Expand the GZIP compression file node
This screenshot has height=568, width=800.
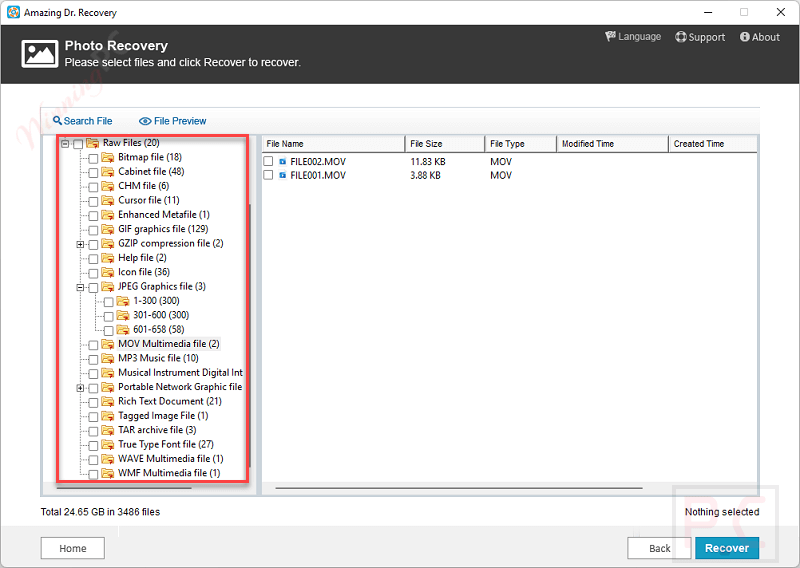coord(80,244)
